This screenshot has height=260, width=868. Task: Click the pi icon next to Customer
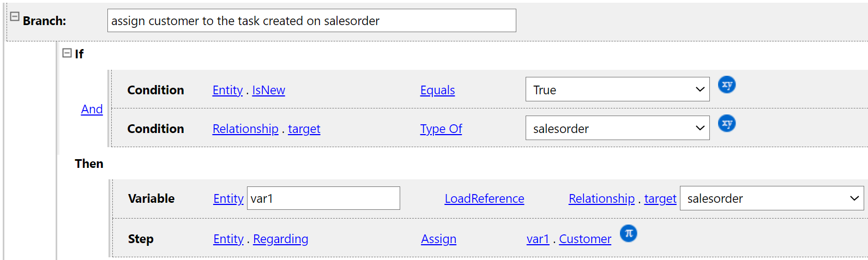point(628,234)
